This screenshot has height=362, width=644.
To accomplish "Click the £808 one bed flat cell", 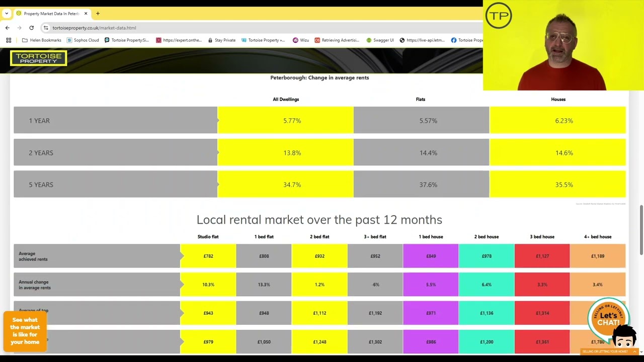I will click(x=264, y=256).
